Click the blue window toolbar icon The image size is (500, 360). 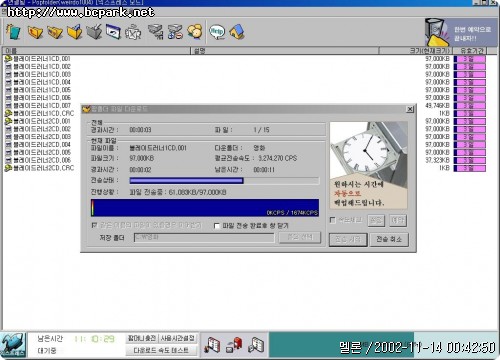[x=113, y=32]
